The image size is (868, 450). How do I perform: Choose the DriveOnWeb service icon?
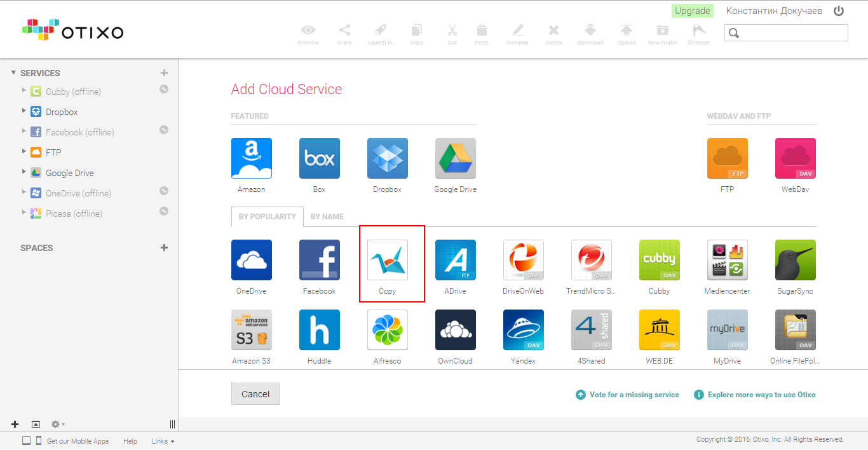524,260
